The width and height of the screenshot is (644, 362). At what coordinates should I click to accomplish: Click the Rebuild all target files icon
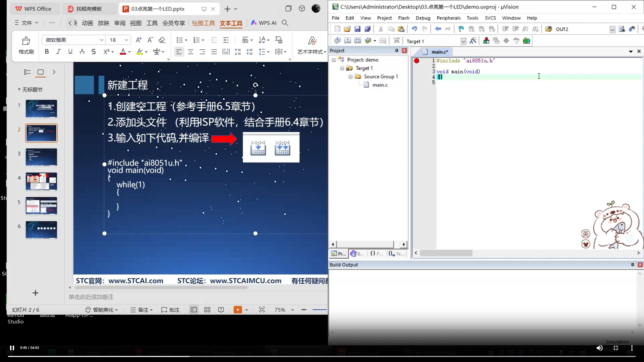358,40
